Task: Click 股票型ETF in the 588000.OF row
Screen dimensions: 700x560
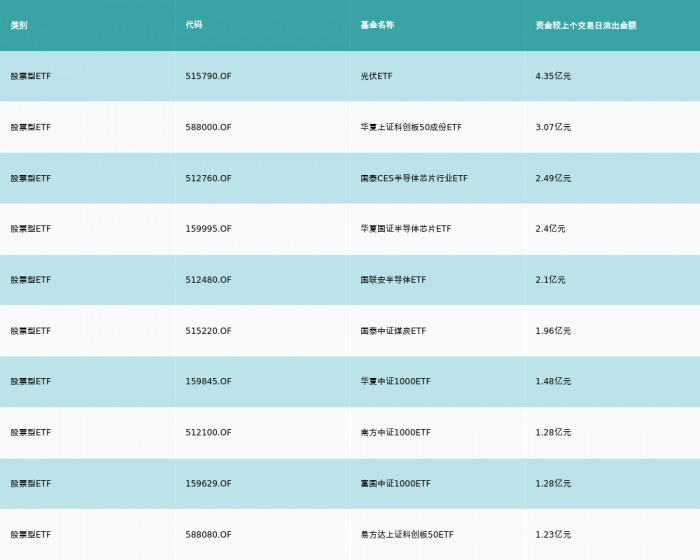Action: click(x=31, y=127)
